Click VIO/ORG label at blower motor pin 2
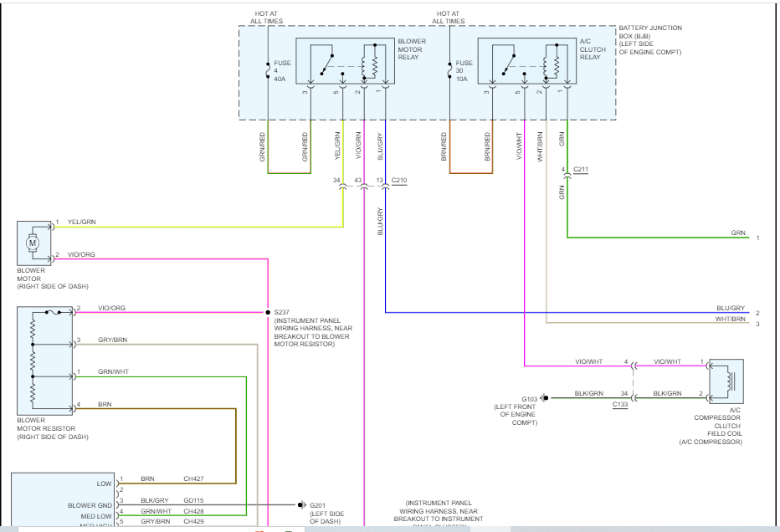The image size is (780, 532). click(x=81, y=254)
